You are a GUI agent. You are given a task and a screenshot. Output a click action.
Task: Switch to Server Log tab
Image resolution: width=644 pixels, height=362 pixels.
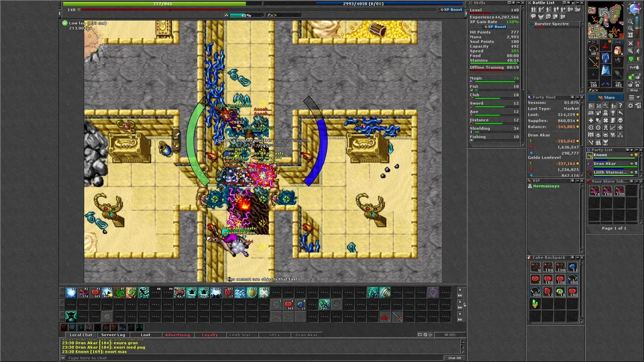(113, 335)
